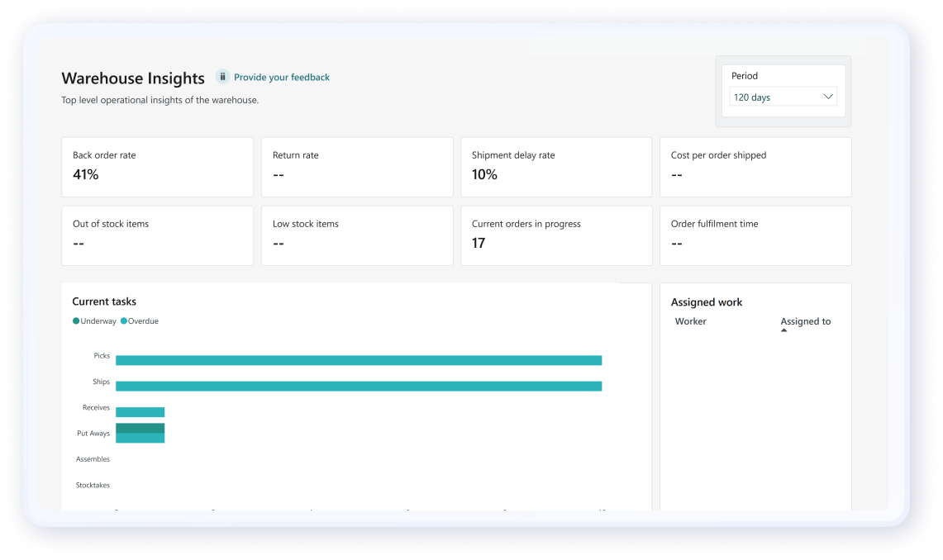Sort by the Worker column header

[x=690, y=321]
